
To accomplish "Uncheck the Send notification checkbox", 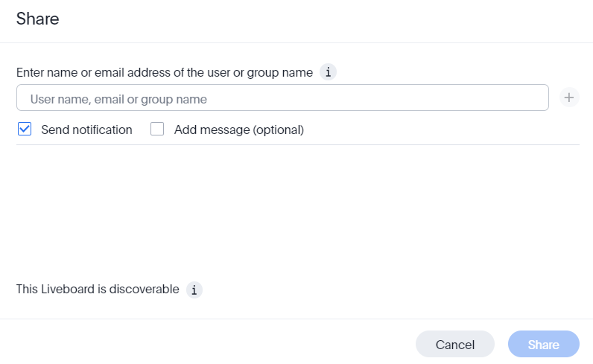I will [x=25, y=130].
